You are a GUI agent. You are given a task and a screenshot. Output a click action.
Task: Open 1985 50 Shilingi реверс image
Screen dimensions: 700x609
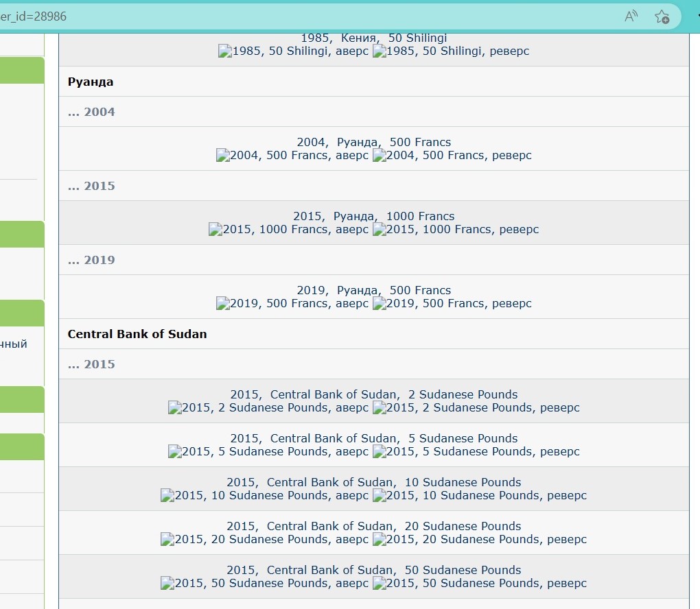pyautogui.click(x=451, y=51)
